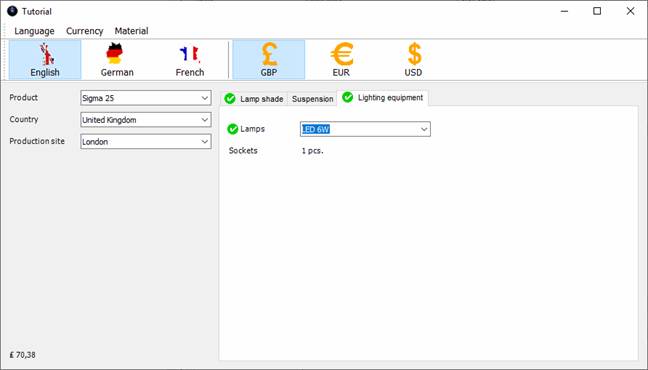Click the highlighted LED 6W text
Image resolution: width=648 pixels, height=370 pixels.
(315, 129)
